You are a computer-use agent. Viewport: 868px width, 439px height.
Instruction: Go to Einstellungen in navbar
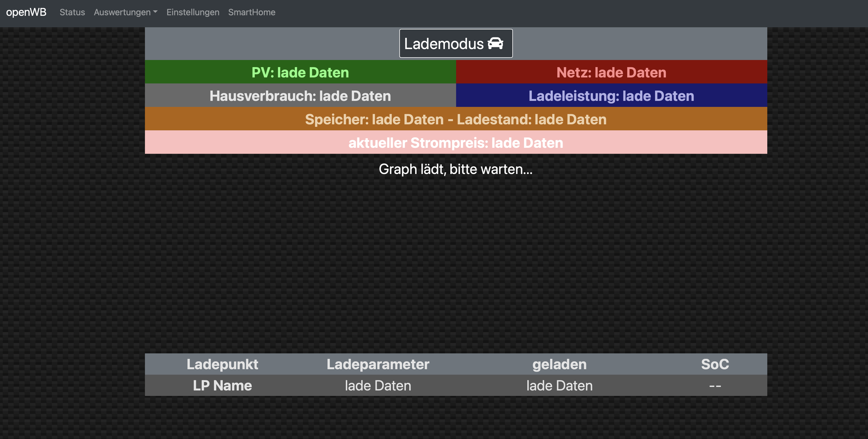(193, 12)
